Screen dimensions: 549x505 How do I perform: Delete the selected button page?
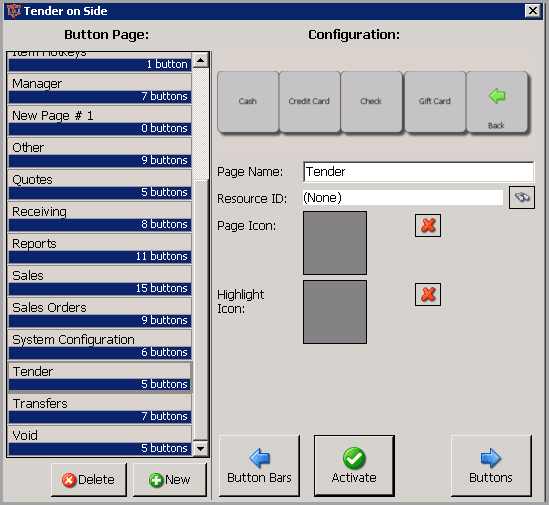pos(89,479)
